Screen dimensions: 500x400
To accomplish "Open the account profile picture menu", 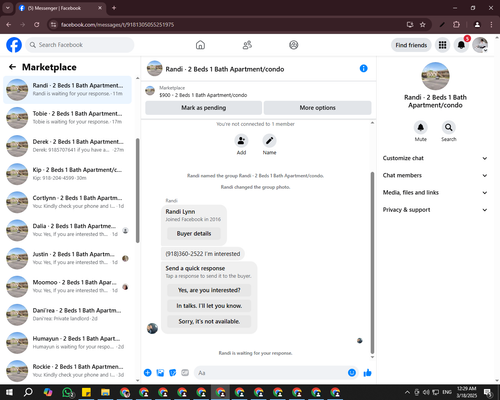I will coord(480,45).
